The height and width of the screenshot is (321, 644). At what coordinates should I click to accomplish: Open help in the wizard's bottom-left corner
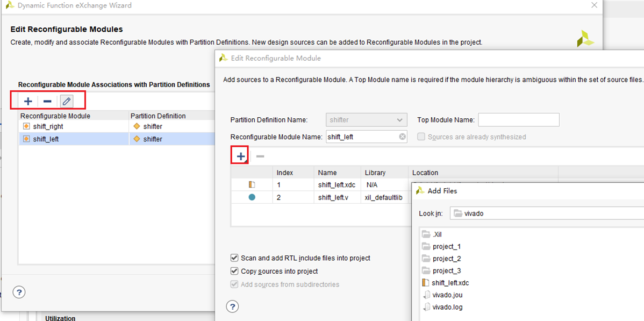click(19, 292)
